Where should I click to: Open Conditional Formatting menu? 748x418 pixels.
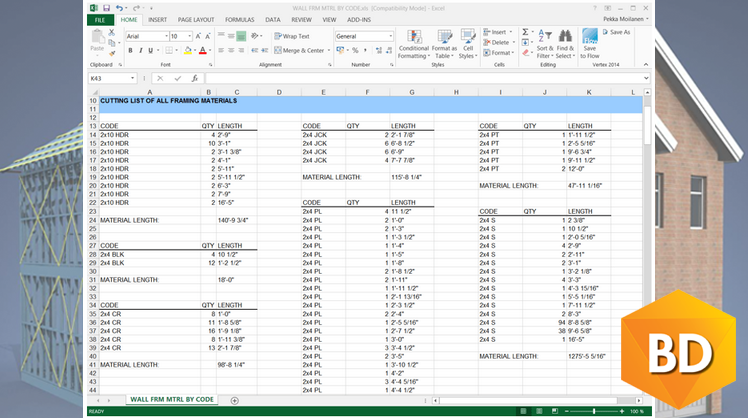[x=414, y=44]
